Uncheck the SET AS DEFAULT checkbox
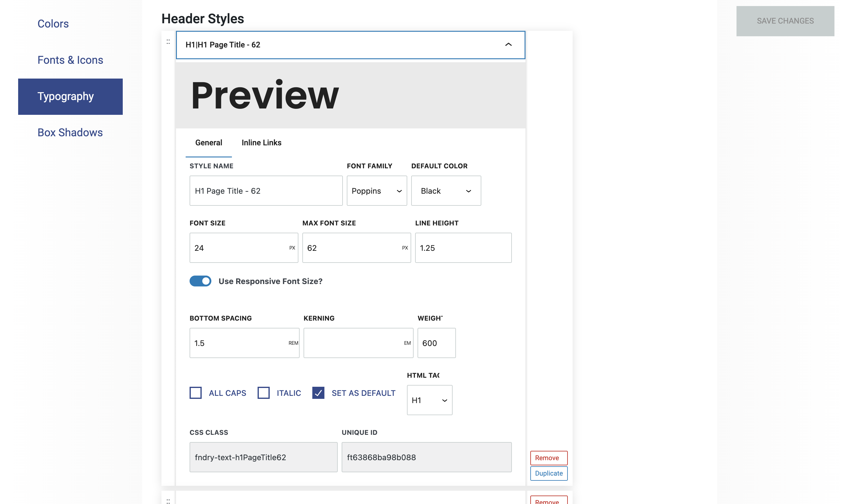Screen dimensions: 852x504 [x=318, y=393]
